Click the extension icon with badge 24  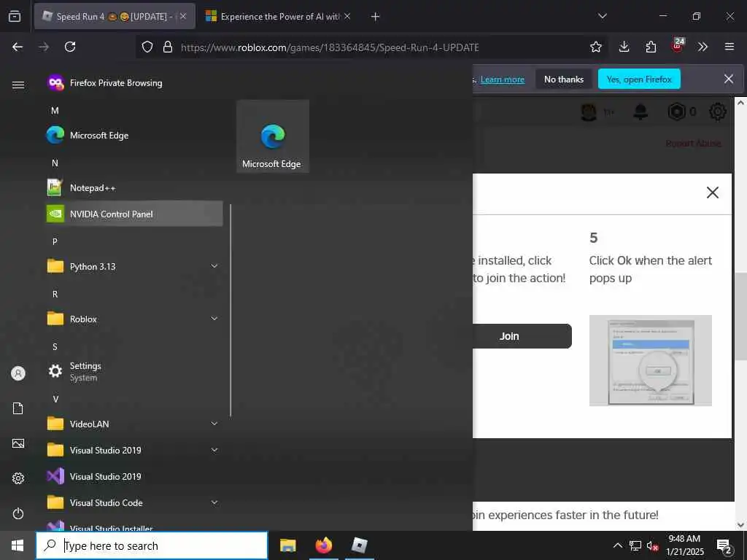point(678,45)
